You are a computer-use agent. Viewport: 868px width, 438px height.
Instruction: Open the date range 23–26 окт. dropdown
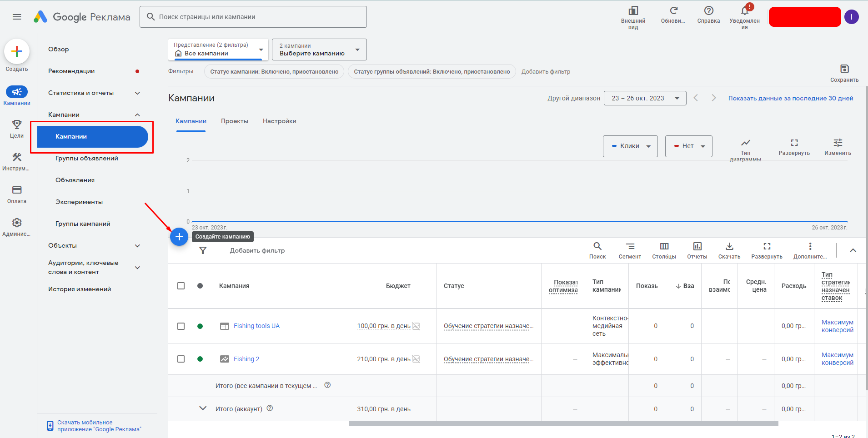[x=645, y=98]
